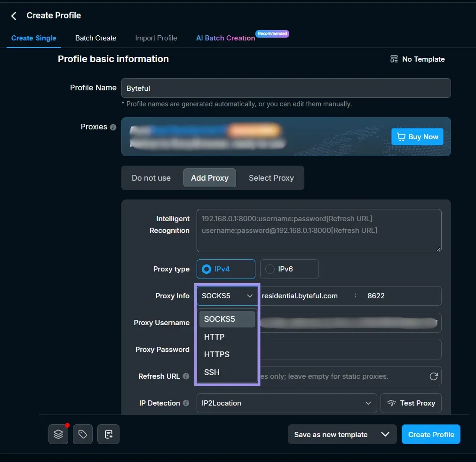The height and width of the screenshot is (462, 476).
Task: Select the IPv4 proxy type radio
Action: click(x=226, y=269)
